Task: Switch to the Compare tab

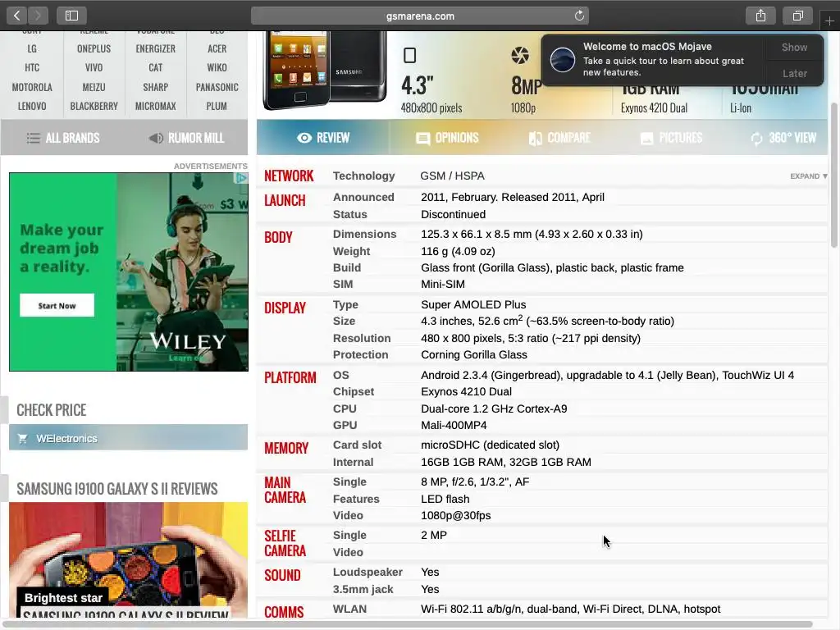Action: [x=559, y=138]
